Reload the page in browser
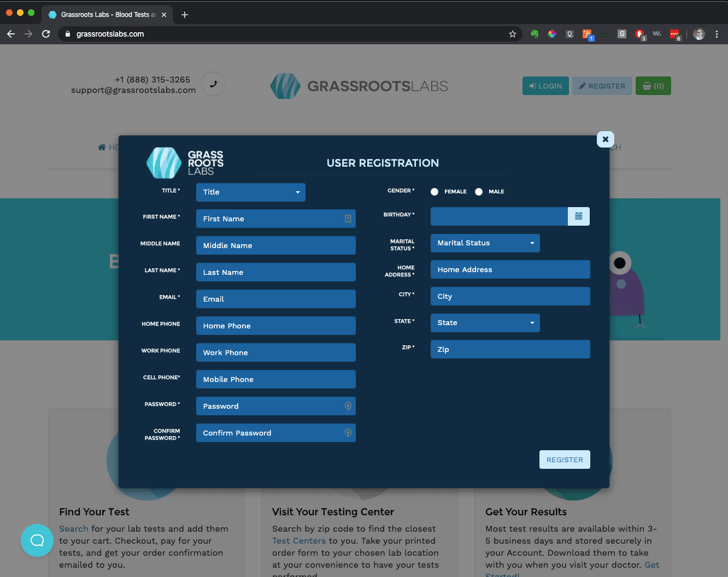The image size is (728, 577). 46,34
